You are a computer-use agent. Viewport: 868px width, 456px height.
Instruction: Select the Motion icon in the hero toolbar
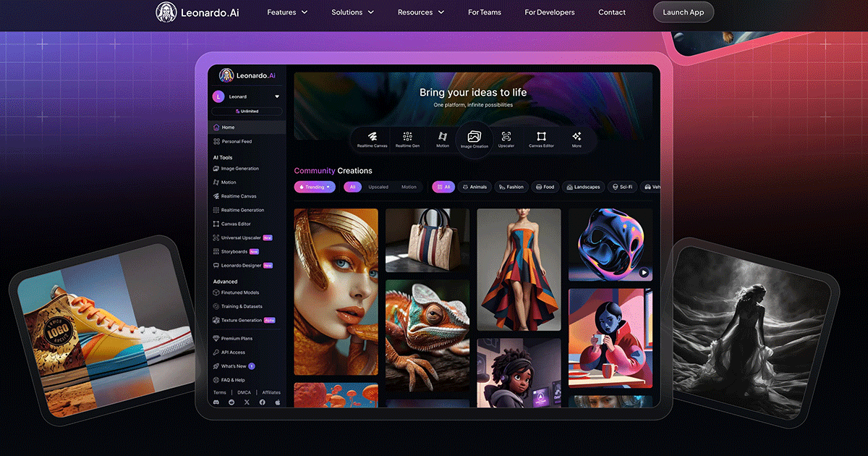tap(443, 139)
